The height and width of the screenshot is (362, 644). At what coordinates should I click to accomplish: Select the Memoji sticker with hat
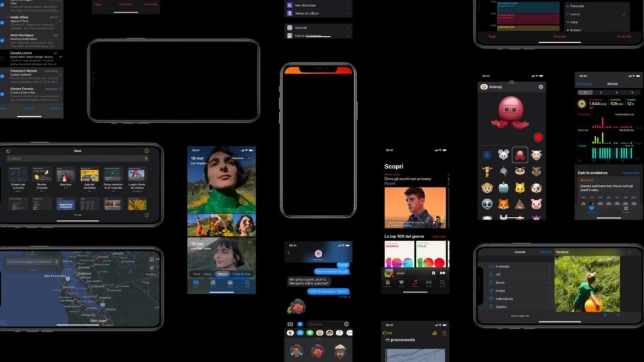click(x=340, y=351)
